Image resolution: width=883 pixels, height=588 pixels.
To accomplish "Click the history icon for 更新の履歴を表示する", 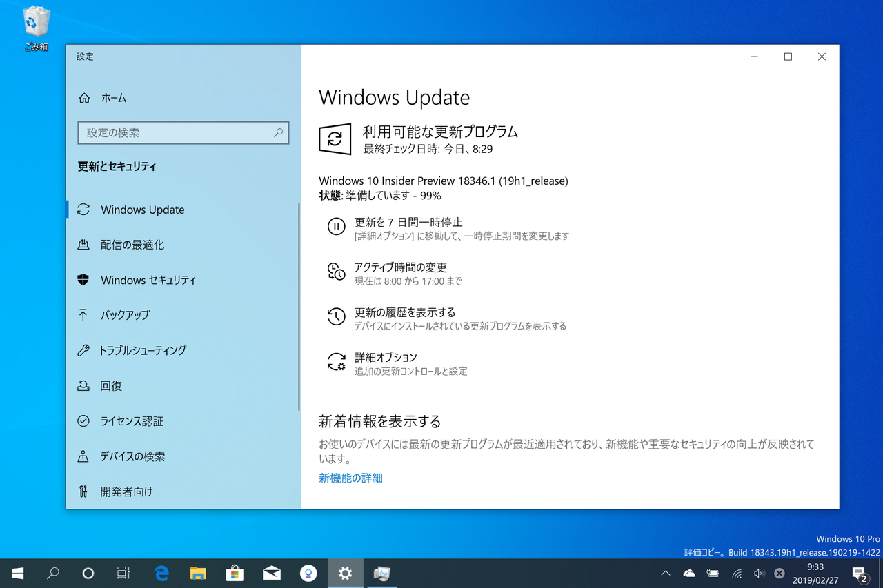I will pos(336,316).
